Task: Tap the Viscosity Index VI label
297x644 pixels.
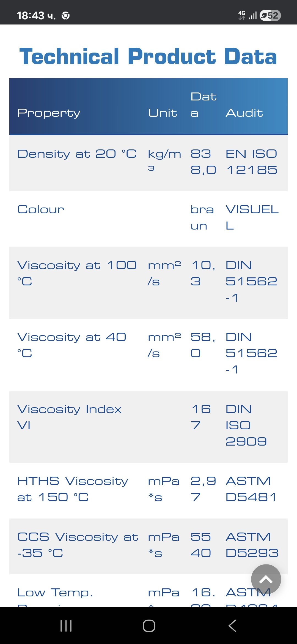Action: [x=69, y=417]
